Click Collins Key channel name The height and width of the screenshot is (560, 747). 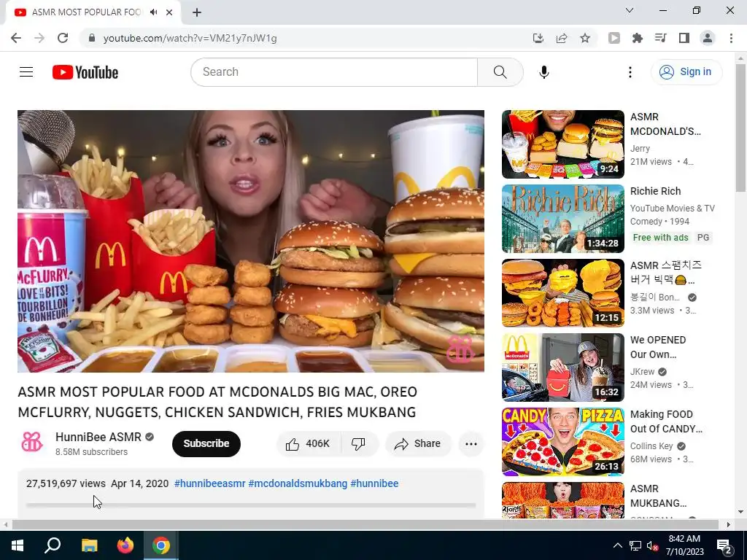pyautogui.click(x=651, y=446)
